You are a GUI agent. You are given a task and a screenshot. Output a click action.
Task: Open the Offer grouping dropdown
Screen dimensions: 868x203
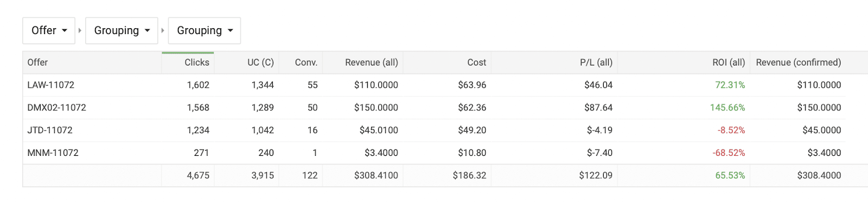click(x=49, y=30)
